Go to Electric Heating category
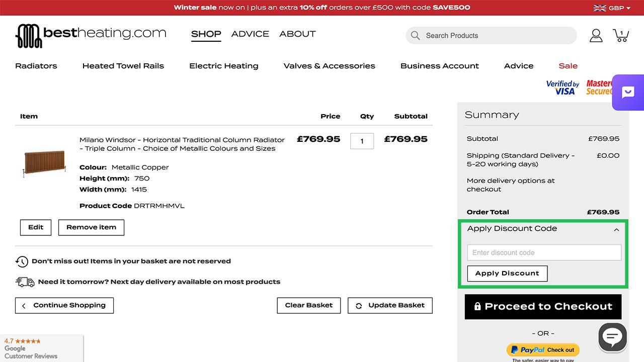Image resolution: width=644 pixels, height=362 pixels. [224, 66]
